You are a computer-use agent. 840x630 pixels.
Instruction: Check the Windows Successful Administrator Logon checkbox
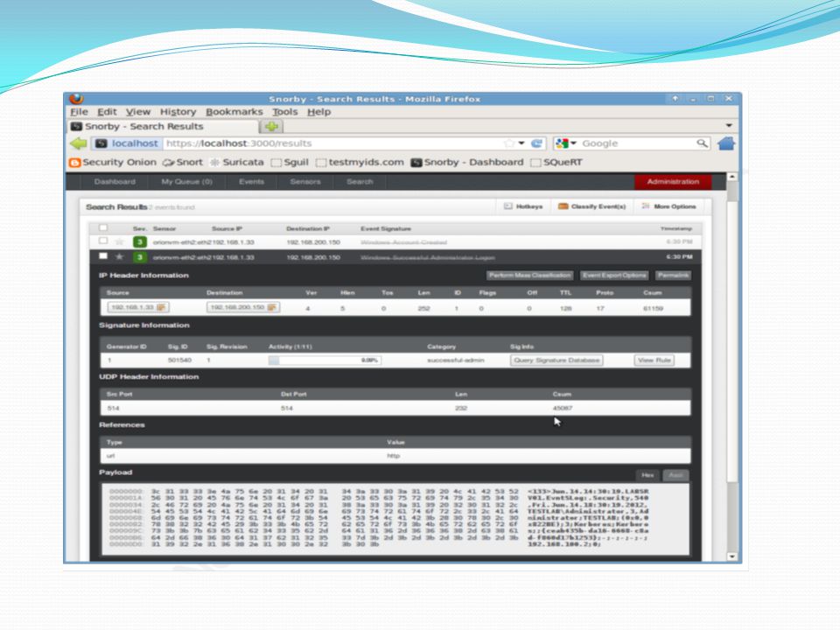103,256
